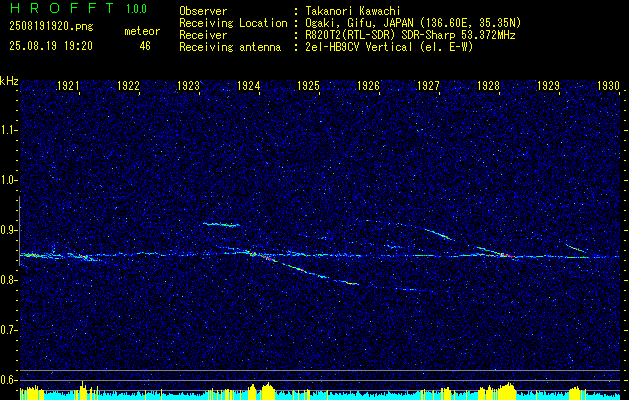
Task: Click the file name 2508191920.png
Action: click(x=51, y=26)
